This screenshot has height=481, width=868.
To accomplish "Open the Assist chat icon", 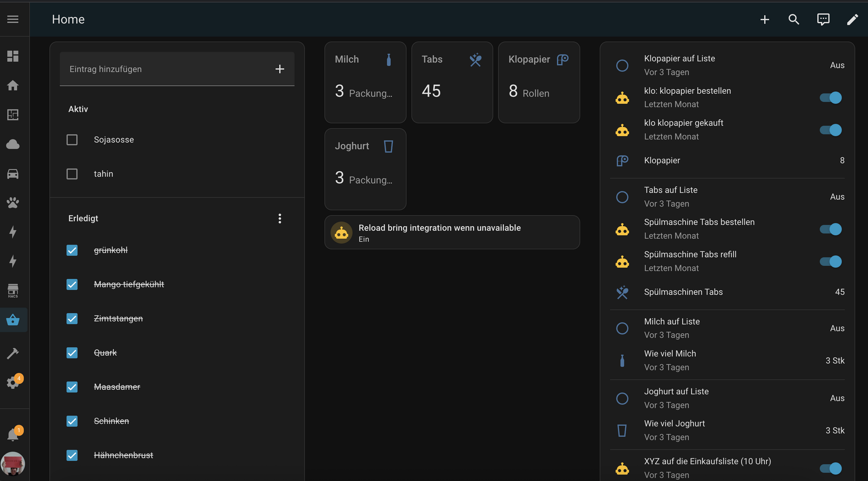I will (x=823, y=19).
